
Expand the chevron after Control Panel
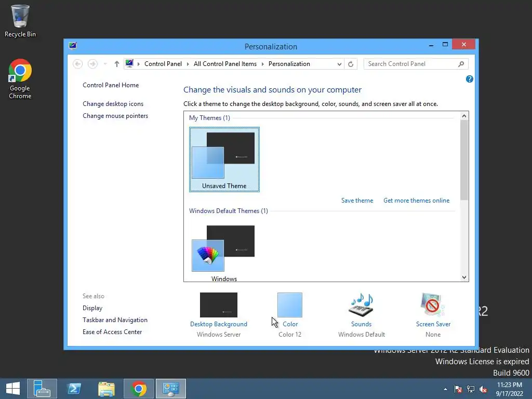pyautogui.click(x=188, y=64)
